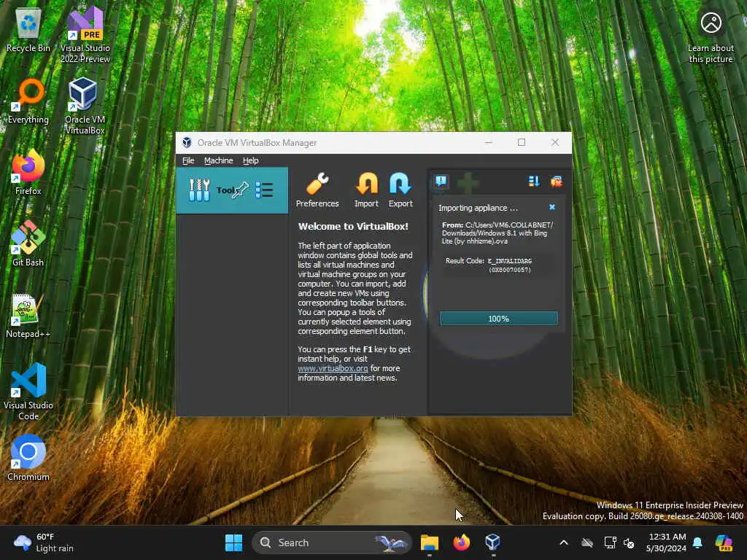Dismiss the Importing appliance notification

552,207
